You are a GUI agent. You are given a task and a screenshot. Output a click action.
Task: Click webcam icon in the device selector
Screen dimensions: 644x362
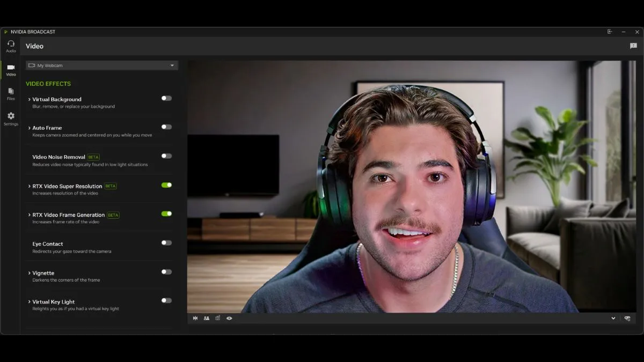pos(32,65)
